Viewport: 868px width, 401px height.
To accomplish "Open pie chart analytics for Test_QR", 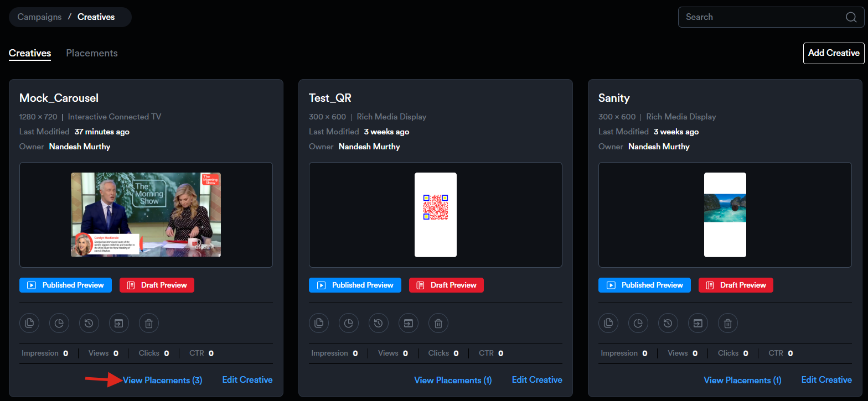I will [349, 323].
